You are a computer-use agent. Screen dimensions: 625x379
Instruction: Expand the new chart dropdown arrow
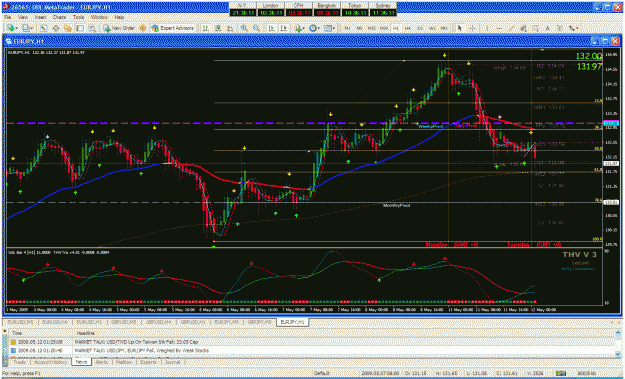(17, 28)
